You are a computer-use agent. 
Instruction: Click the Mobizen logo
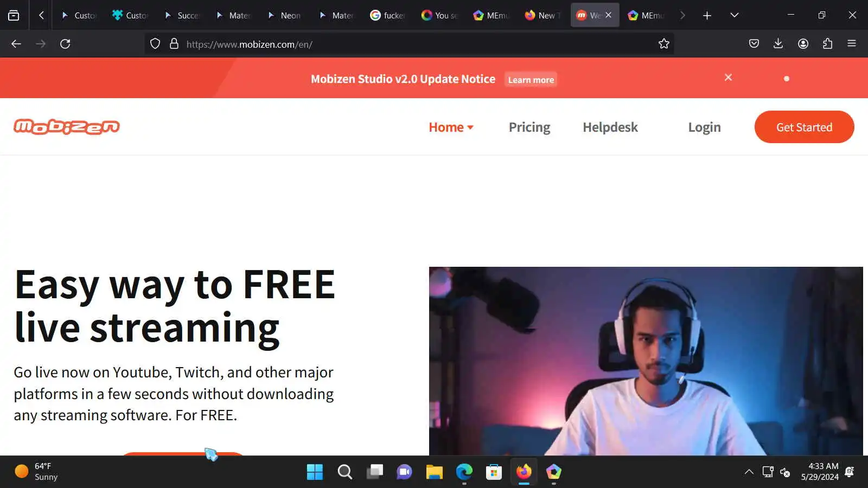[67, 127]
